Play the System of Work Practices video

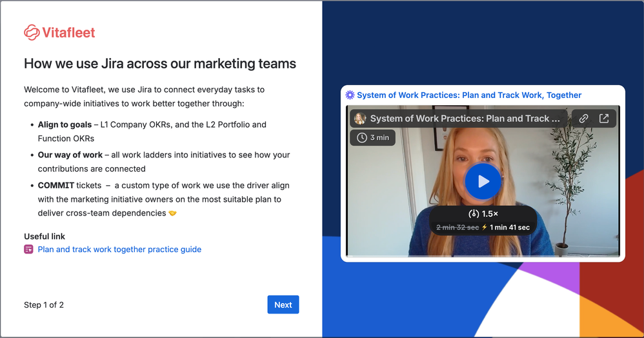pos(483,181)
